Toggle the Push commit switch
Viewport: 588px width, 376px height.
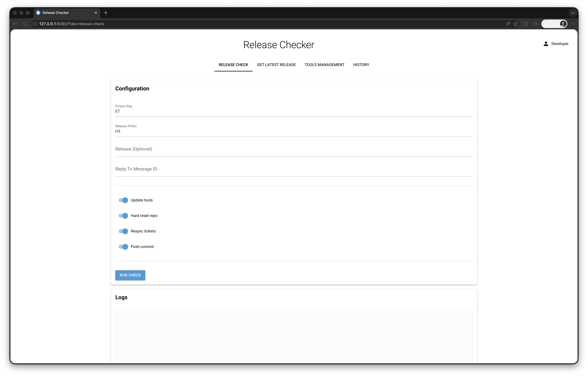pos(123,247)
